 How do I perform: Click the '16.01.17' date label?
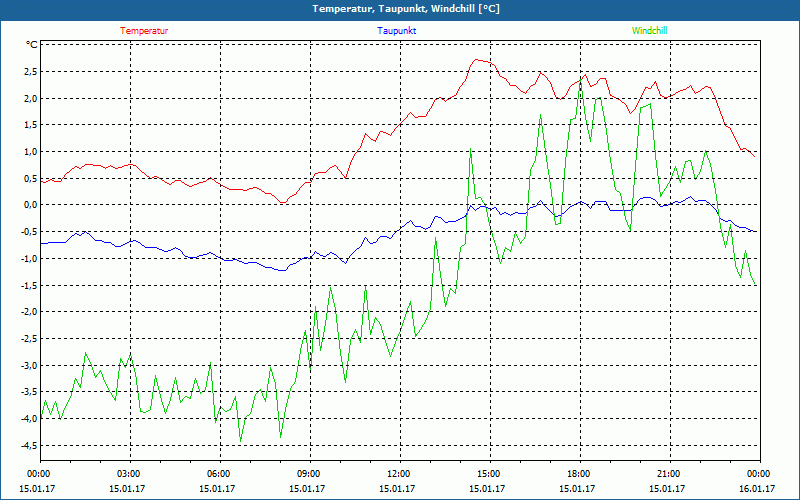(x=757, y=488)
